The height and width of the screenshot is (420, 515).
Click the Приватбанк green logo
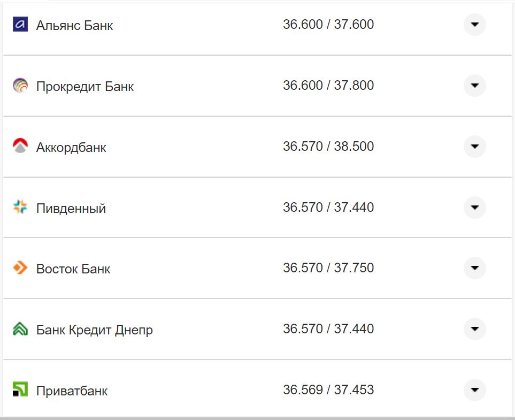click(20, 391)
